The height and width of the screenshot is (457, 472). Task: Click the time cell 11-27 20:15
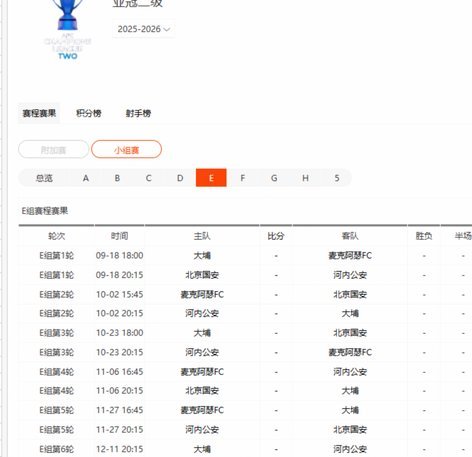(119, 430)
